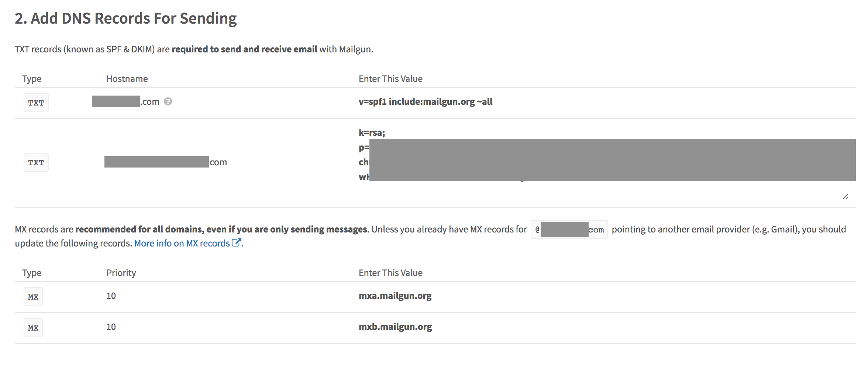
Task: Click priority 10 in the mxa row
Action: pos(111,296)
